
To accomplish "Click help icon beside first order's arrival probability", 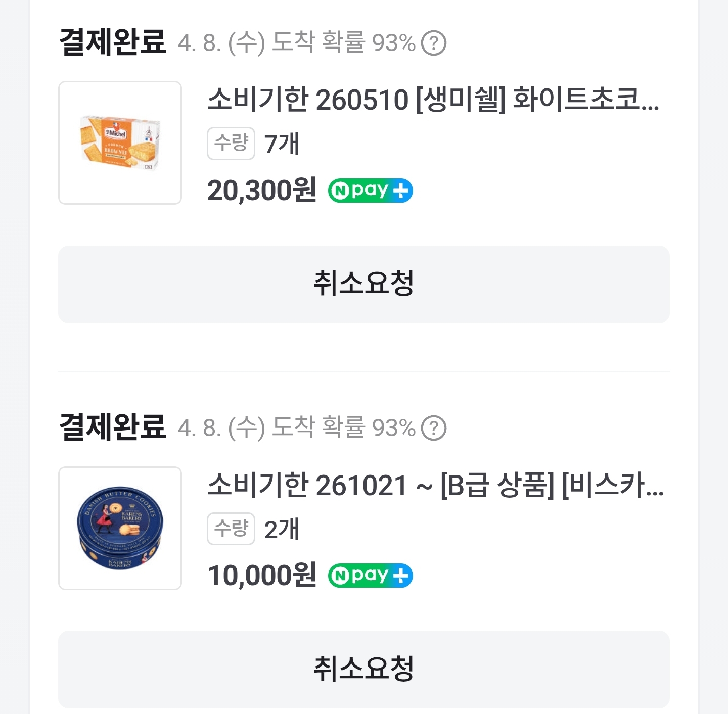I will [434, 43].
